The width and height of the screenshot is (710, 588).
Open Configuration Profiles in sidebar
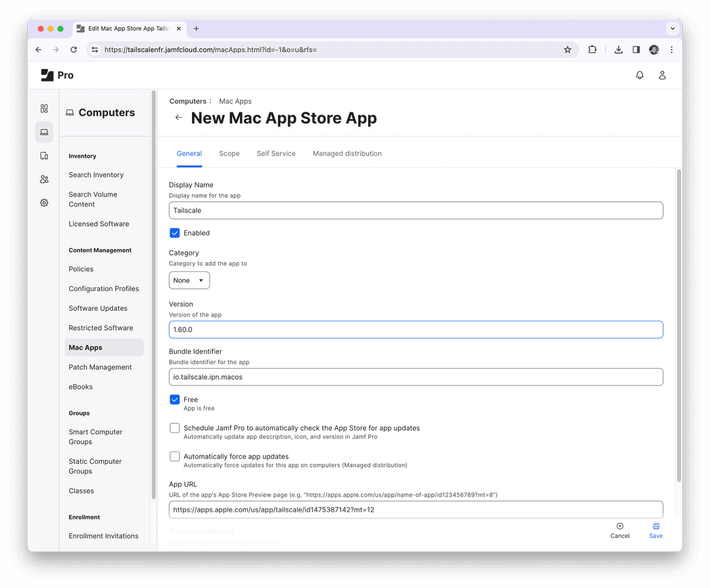click(104, 289)
